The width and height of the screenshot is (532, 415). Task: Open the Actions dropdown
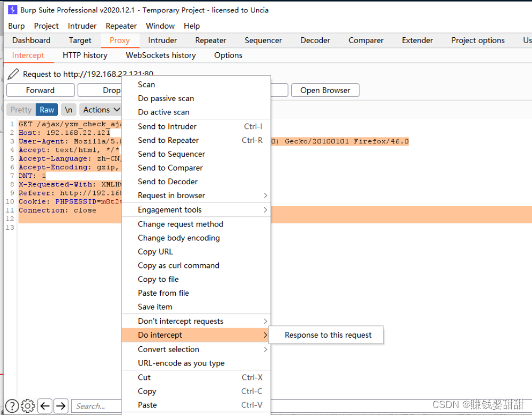click(101, 110)
